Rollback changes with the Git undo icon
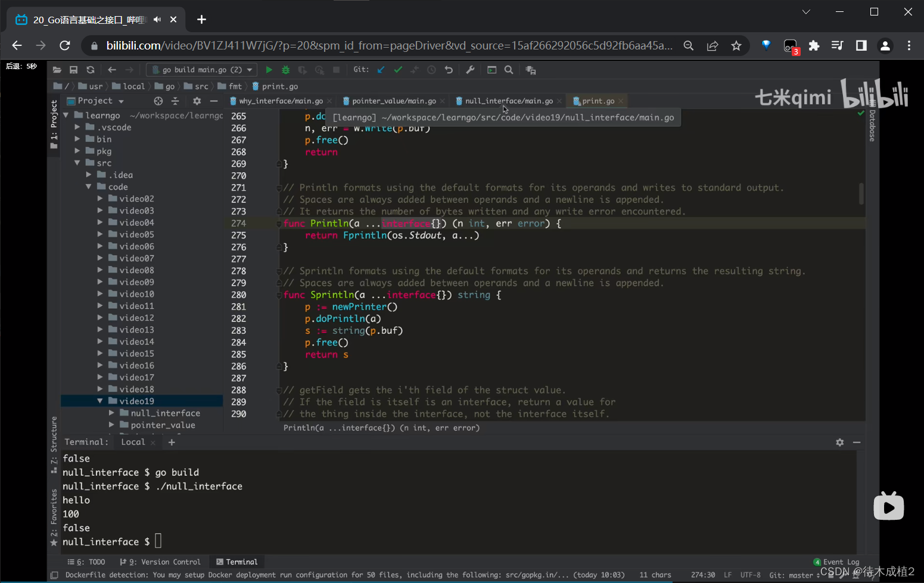Screen dimensions: 924x583 tap(449, 70)
